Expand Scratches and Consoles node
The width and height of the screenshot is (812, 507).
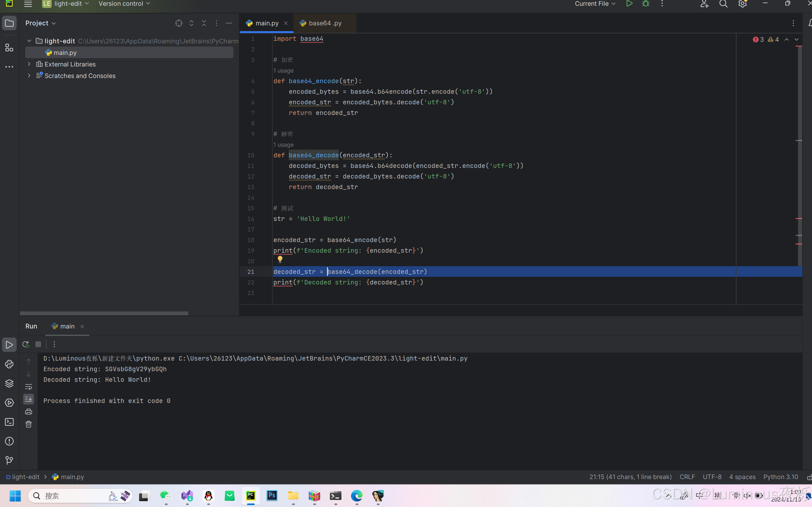click(x=29, y=76)
